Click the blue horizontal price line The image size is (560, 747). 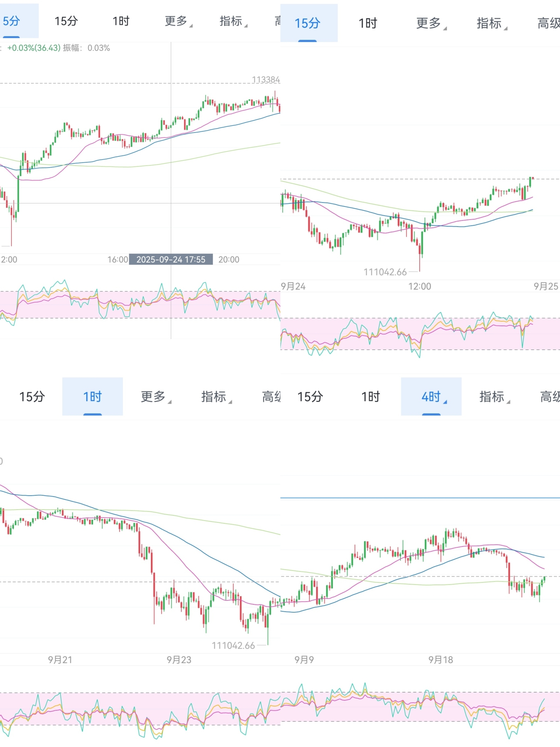pos(419,498)
